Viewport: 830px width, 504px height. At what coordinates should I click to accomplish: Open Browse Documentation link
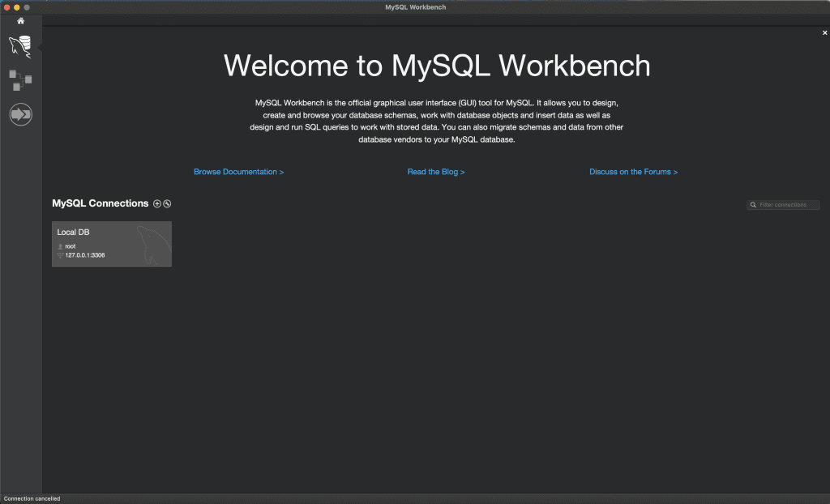(x=239, y=172)
